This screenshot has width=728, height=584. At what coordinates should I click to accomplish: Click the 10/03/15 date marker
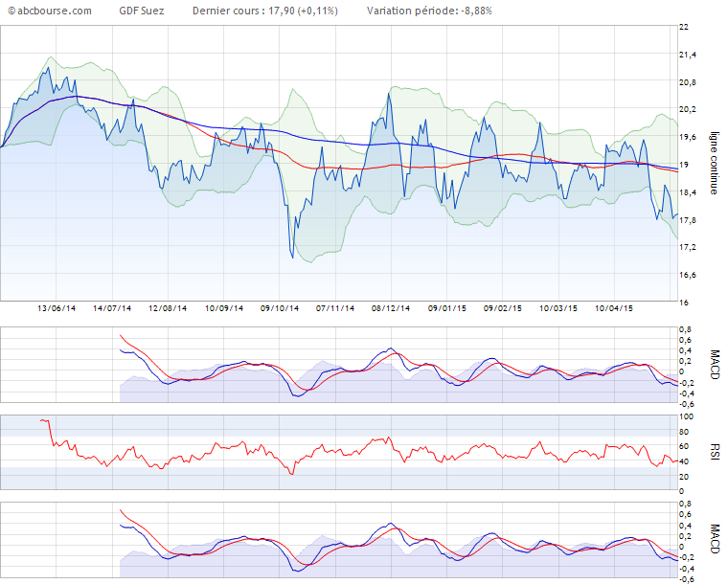point(558,309)
